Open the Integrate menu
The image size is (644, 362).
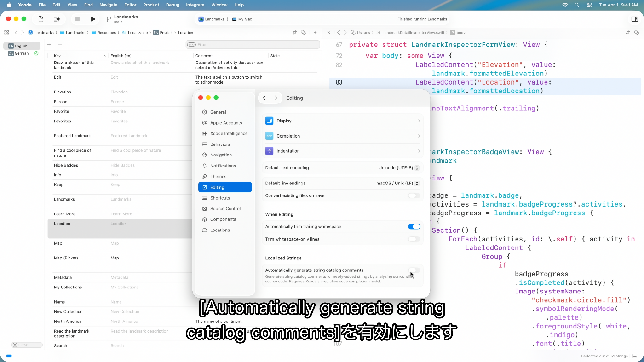tap(195, 5)
